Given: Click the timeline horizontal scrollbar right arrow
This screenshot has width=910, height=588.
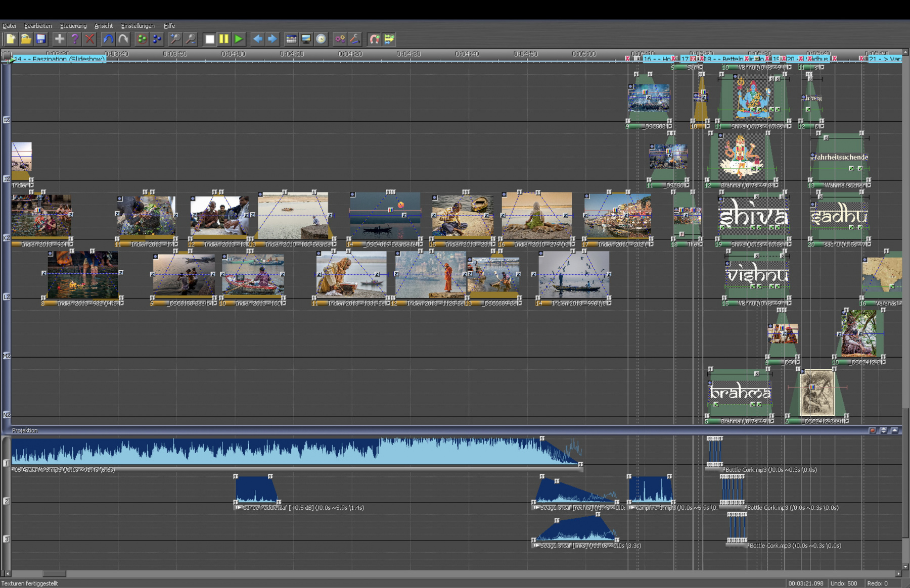Looking at the screenshot, I should pos(898,574).
